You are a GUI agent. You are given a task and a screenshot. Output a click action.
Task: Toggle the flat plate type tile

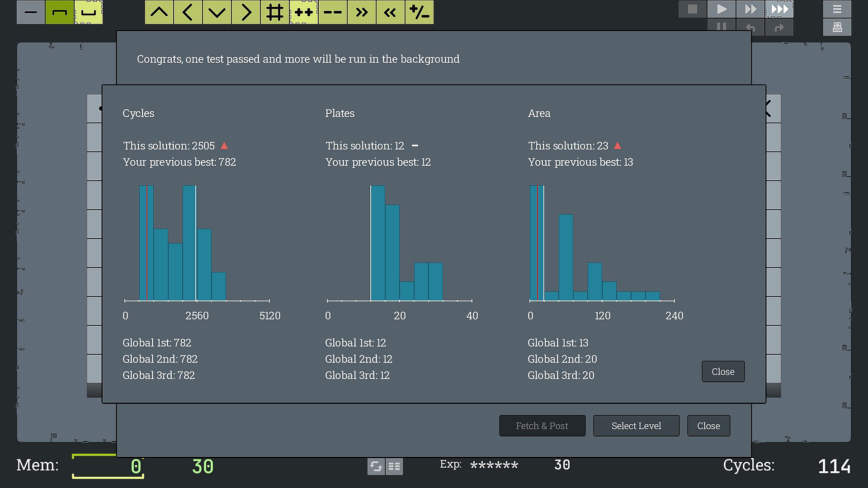(31, 12)
